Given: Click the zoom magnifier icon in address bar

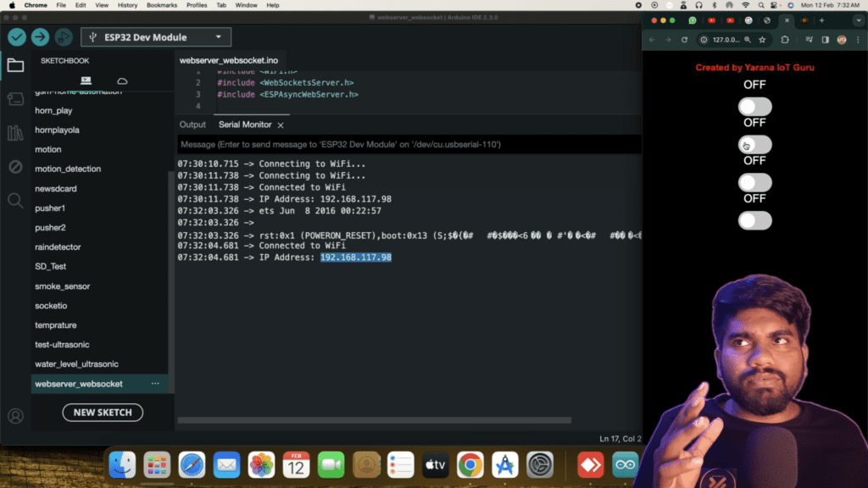Looking at the screenshot, I should click(x=748, y=40).
